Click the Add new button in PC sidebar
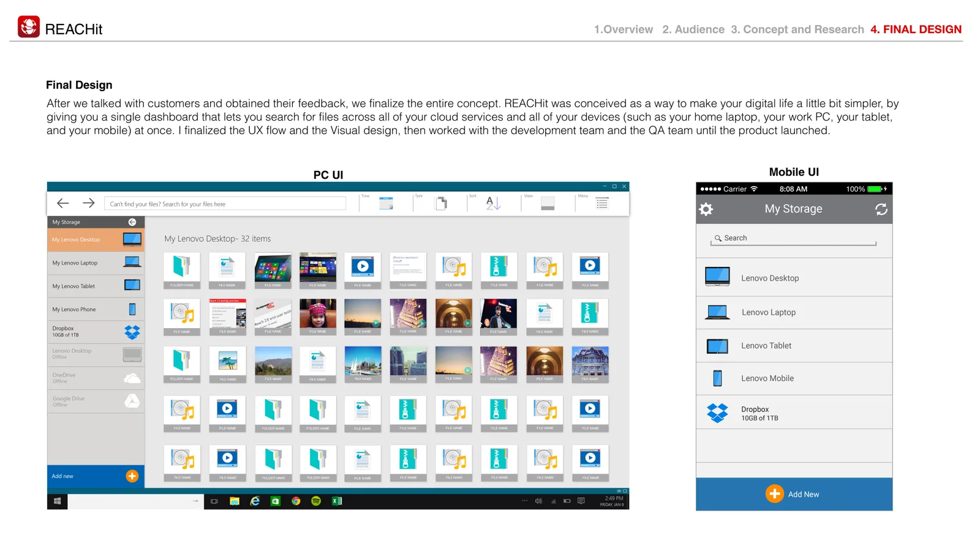The width and height of the screenshot is (980, 551). (x=96, y=476)
